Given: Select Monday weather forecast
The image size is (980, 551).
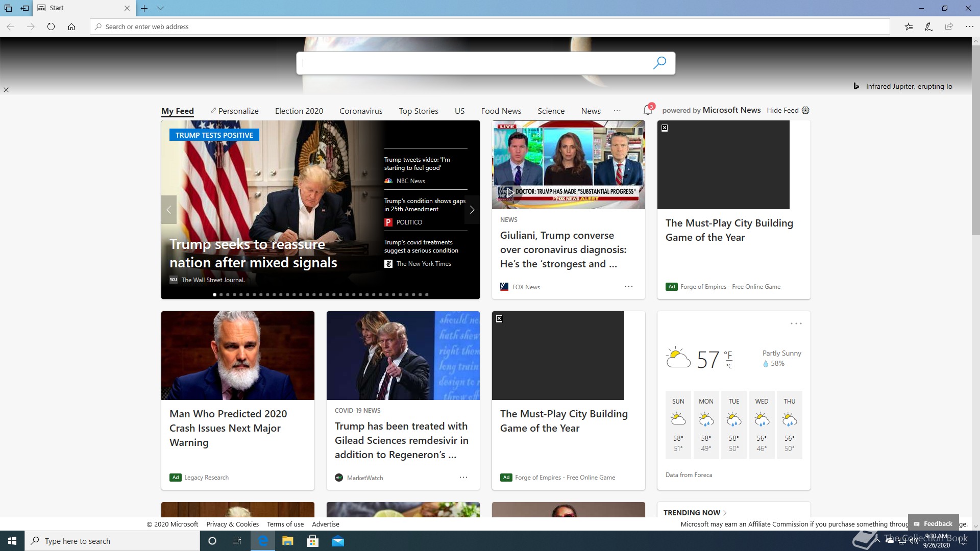Looking at the screenshot, I should pyautogui.click(x=706, y=425).
